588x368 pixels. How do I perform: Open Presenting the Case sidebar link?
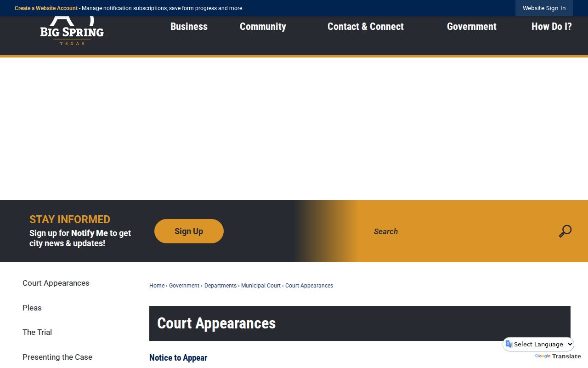tap(57, 357)
